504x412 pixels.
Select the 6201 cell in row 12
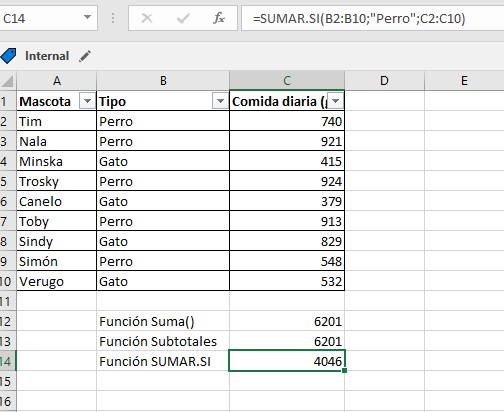tap(287, 321)
